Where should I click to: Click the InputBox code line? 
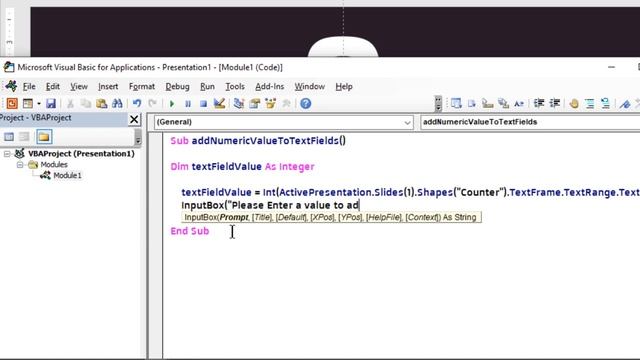[270, 205]
